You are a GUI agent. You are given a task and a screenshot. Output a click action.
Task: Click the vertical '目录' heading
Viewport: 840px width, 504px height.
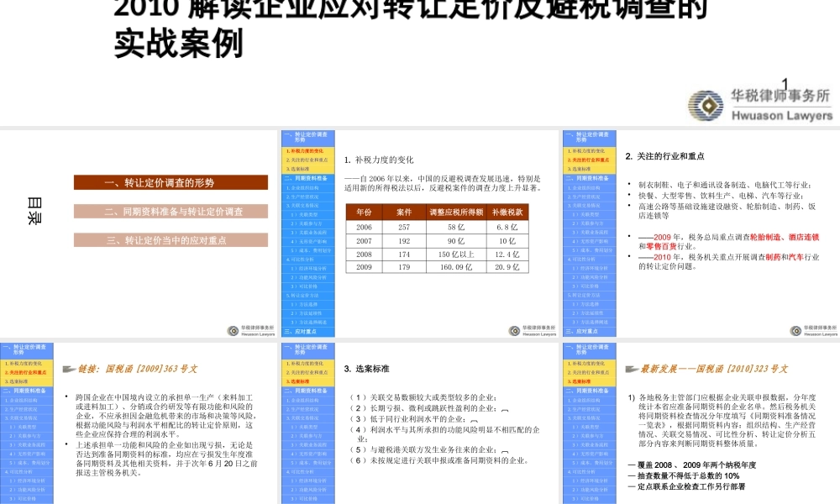point(34,211)
